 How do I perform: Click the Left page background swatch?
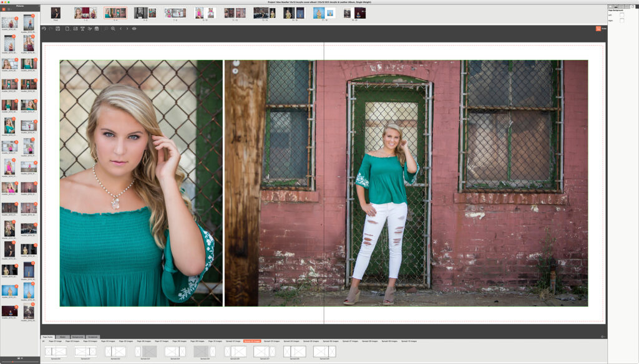622,14
